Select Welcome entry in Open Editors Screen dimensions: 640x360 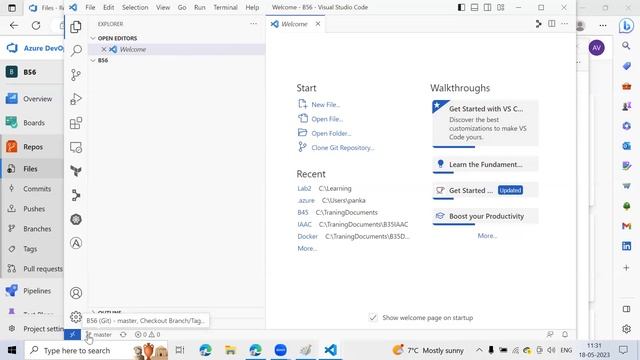click(177, 49)
